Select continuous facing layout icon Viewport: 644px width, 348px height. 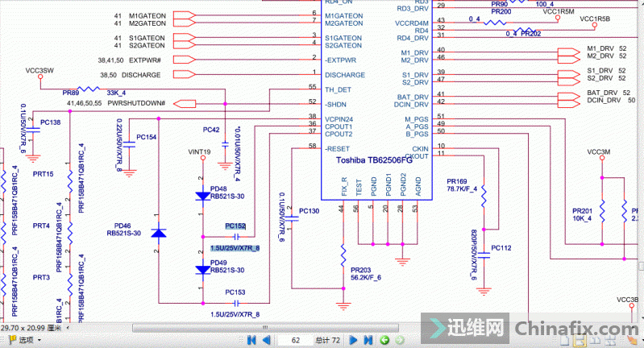(x=610, y=340)
